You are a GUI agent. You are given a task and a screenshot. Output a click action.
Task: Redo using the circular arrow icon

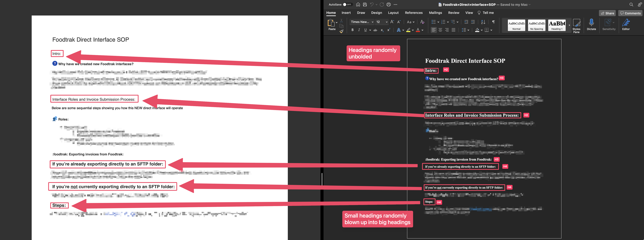(x=382, y=5)
